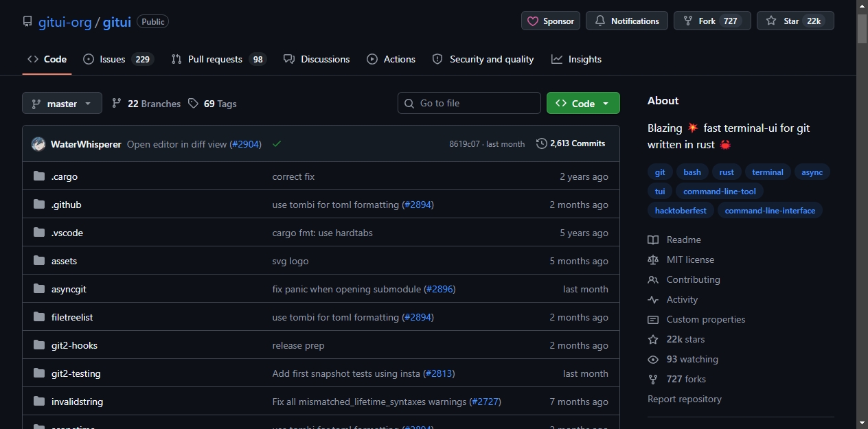Open the Contributing link
This screenshot has width=868, height=429.
(684, 279)
